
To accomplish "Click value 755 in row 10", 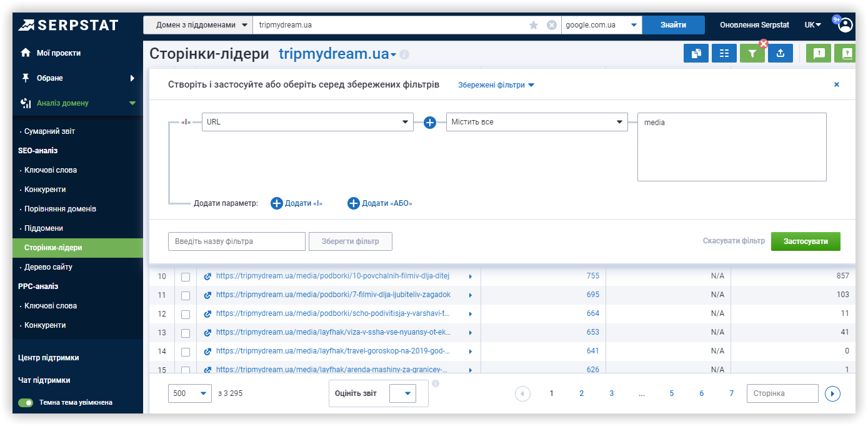I will point(592,276).
